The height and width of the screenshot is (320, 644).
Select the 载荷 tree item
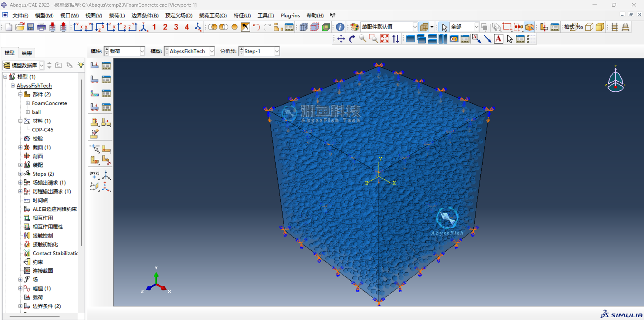38,297
